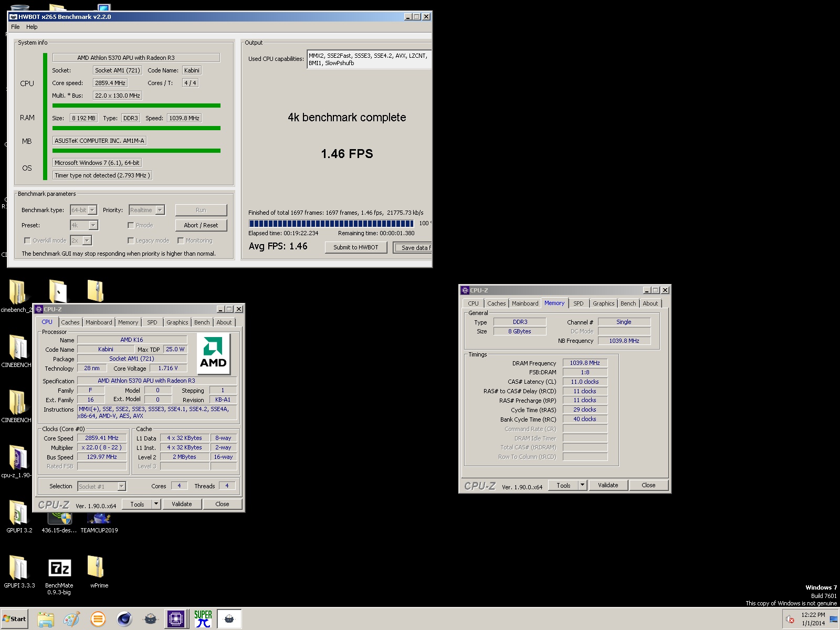Click the DRAM Frequency 1039.8 MHz field

585,363
